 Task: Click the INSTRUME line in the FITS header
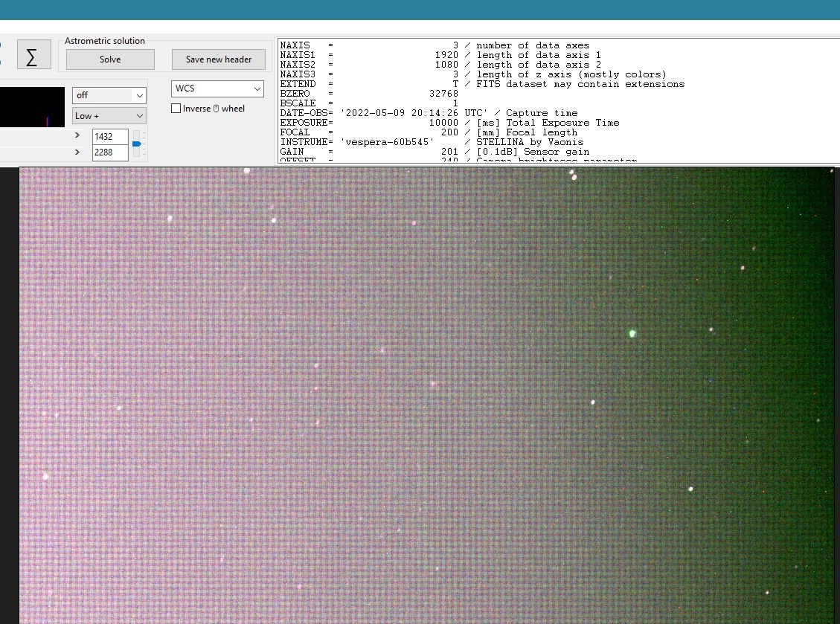coord(432,142)
